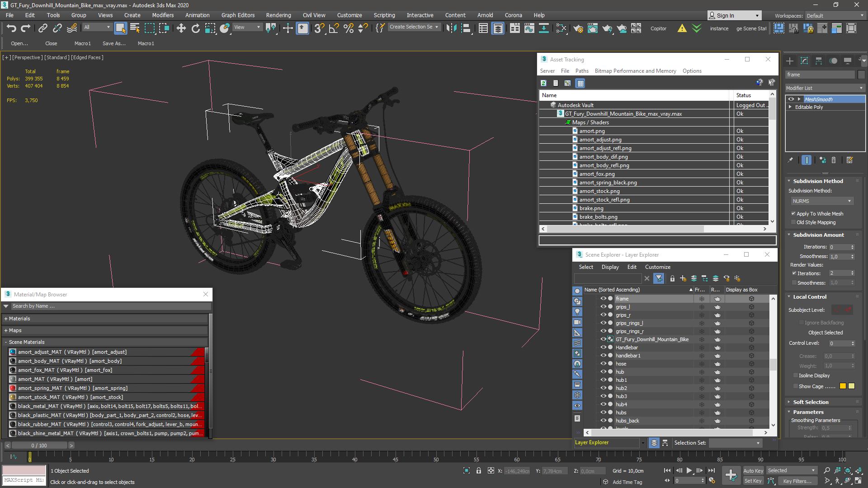
Task: Enable Old Style Mapping checkbox
Action: (793, 222)
